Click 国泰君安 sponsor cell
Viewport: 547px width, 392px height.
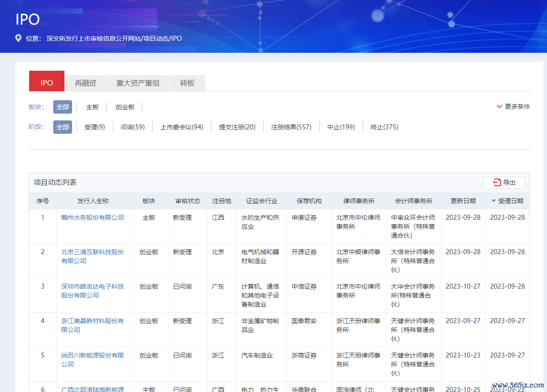pyautogui.click(x=304, y=321)
